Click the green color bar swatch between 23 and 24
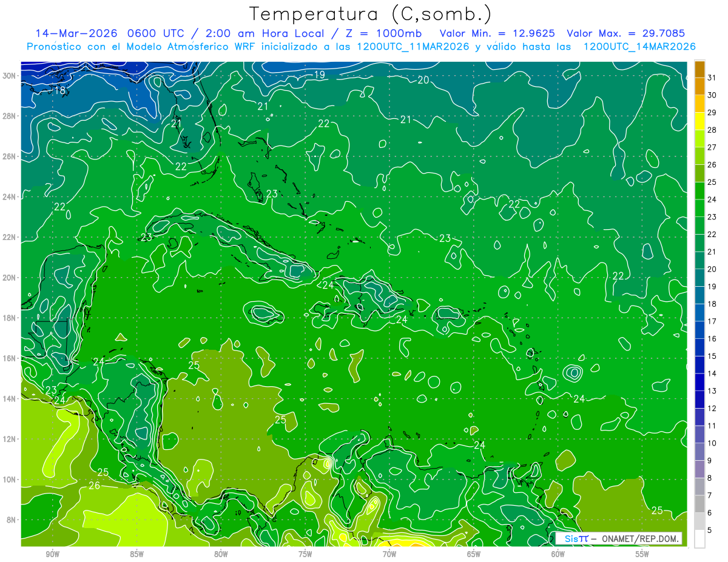Screen dimensions: 728x562 tap(699, 209)
